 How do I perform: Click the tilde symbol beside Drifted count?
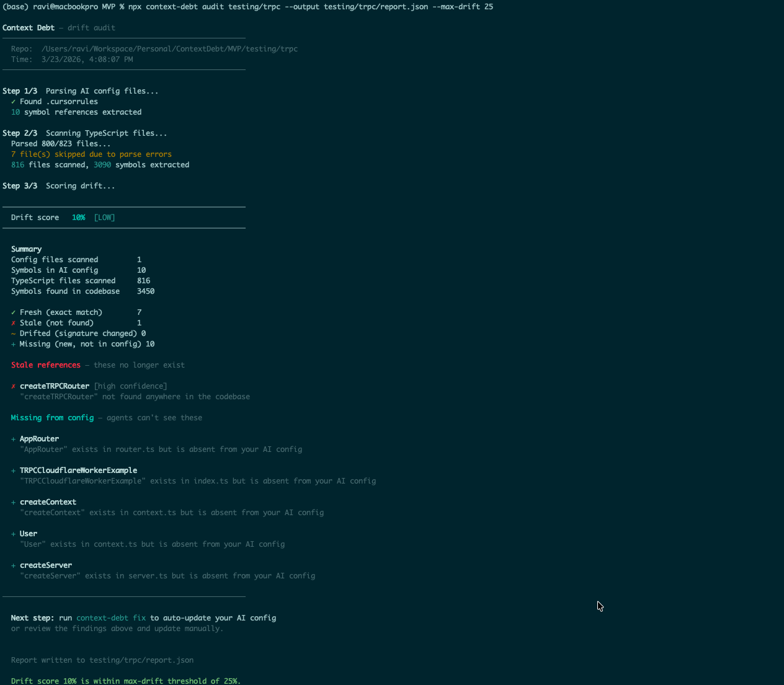pyautogui.click(x=12, y=333)
